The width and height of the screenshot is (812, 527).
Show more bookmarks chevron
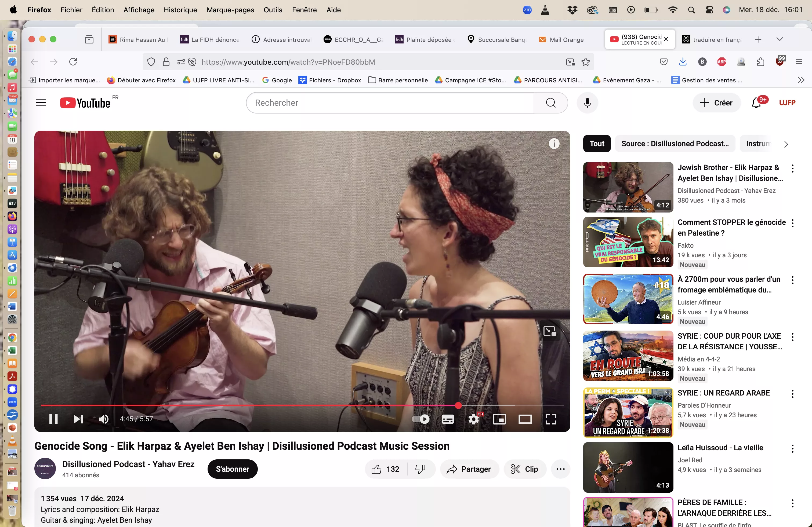point(801,80)
